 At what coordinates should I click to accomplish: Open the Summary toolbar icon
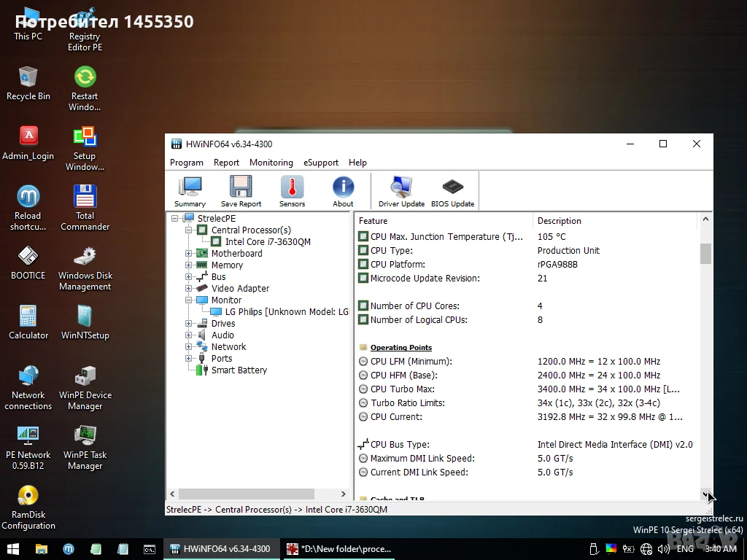190,192
